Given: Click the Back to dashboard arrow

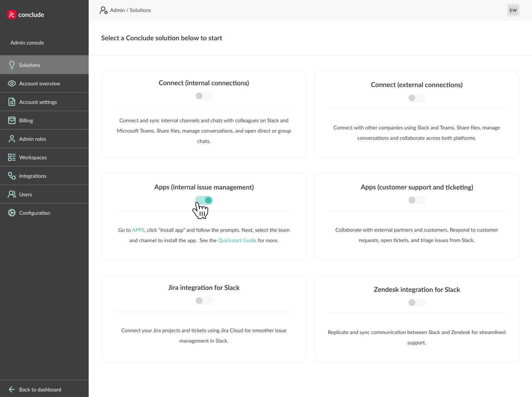Looking at the screenshot, I should pyautogui.click(x=12, y=389).
